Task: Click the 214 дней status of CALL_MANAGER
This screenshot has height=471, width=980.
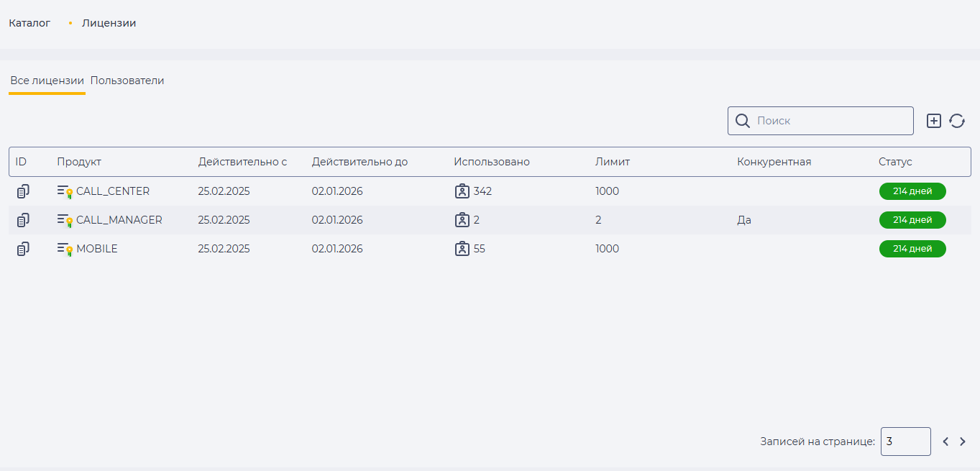Action: tap(912, 220)
